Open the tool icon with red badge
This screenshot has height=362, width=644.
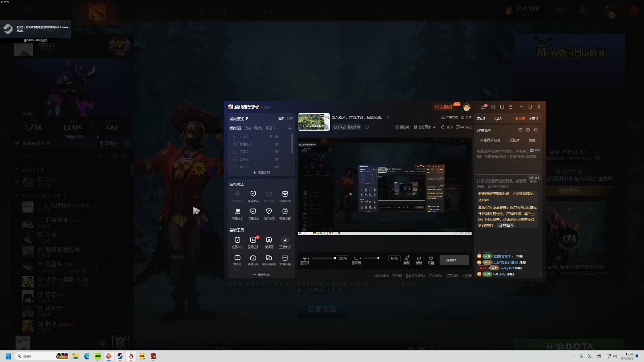[254, 241]
